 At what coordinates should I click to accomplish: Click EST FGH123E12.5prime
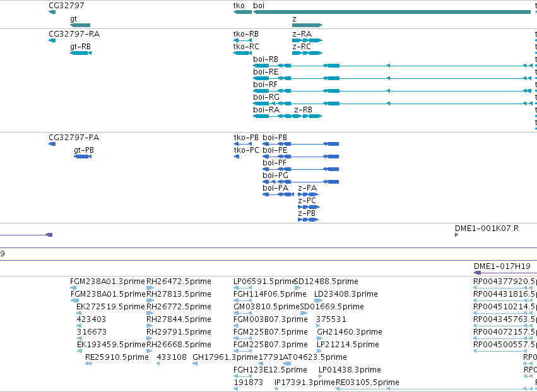point(242,376)
